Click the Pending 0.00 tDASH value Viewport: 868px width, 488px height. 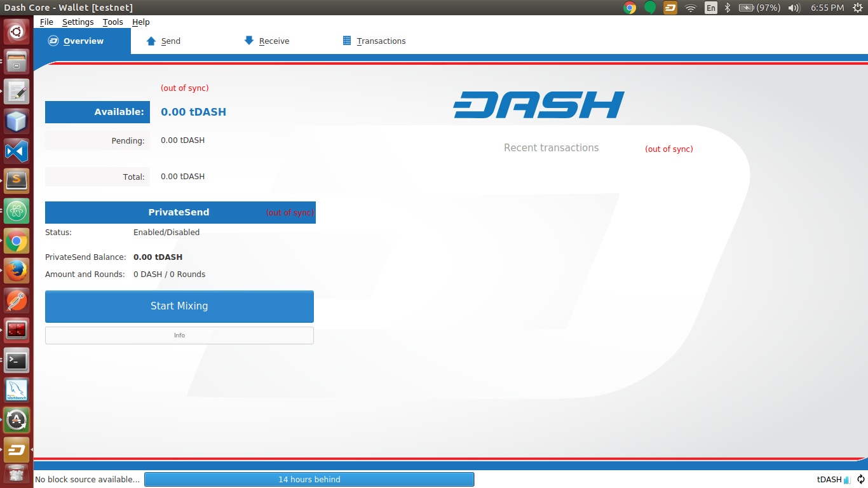(x=182, y=140)
